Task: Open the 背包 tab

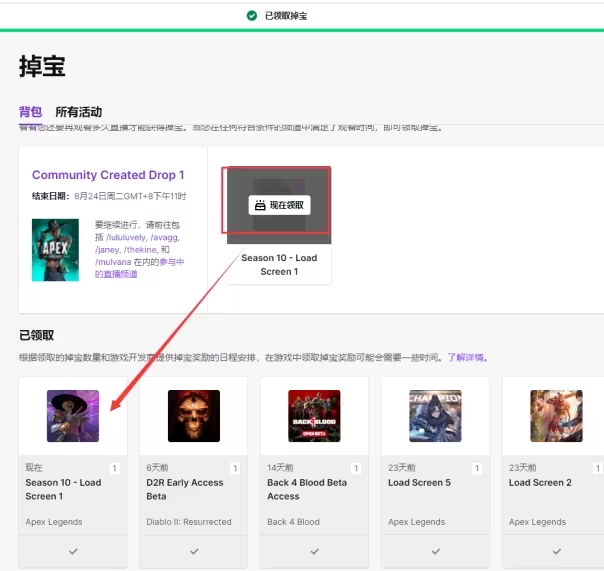Action: pyautogui.click(x=30, y=112)
